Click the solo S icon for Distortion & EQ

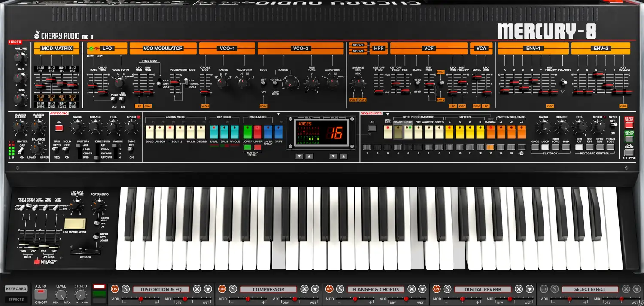(x=125, y=289)
